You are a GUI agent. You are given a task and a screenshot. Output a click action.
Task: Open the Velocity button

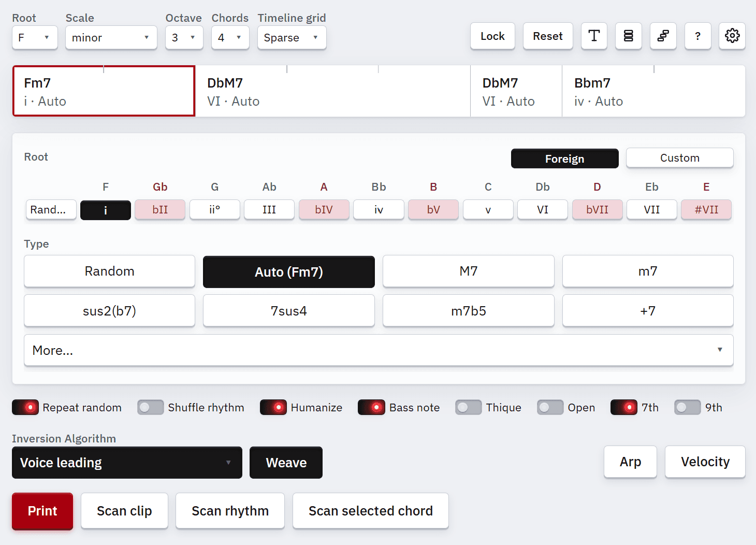(705, 462)
